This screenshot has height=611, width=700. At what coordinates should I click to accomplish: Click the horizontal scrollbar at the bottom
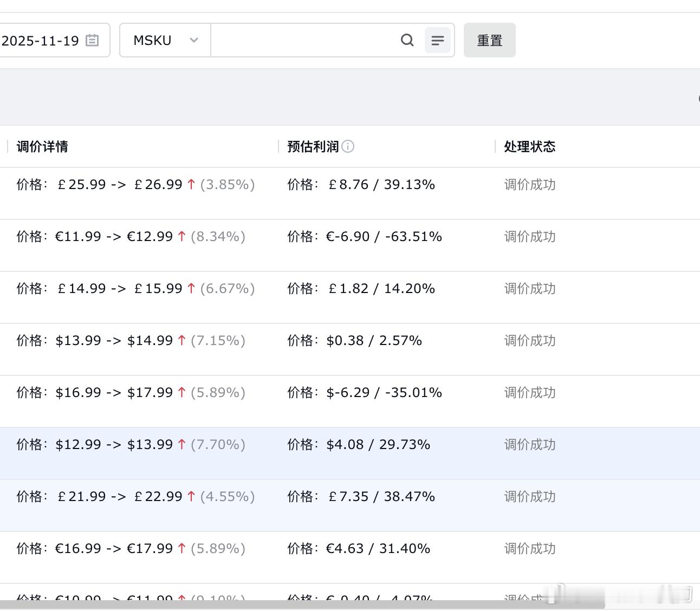pyautogui.click(x=302, y=604)
